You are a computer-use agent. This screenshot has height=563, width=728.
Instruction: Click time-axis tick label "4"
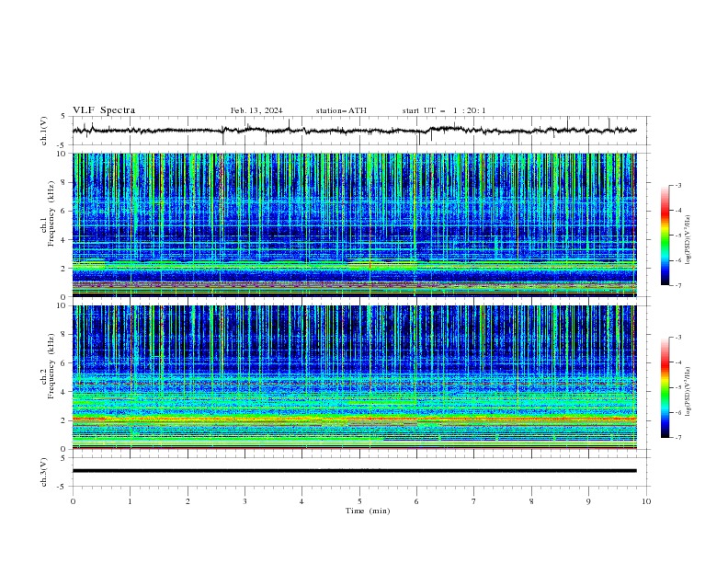301,501
